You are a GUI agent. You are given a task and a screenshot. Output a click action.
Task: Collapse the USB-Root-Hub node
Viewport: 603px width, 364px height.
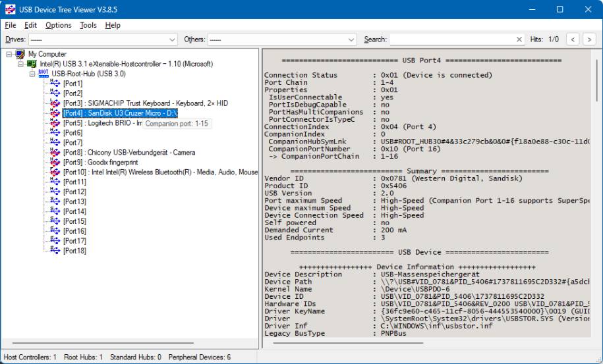point(32,74)
